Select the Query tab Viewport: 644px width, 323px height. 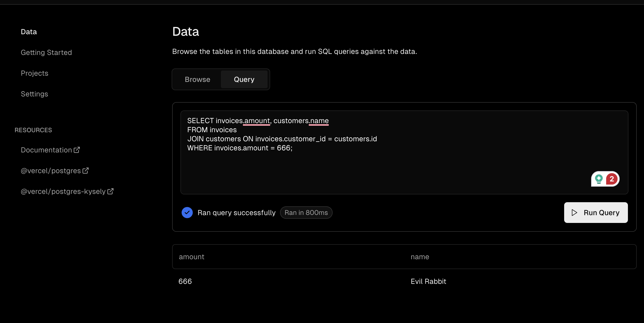tap(244, 79)
